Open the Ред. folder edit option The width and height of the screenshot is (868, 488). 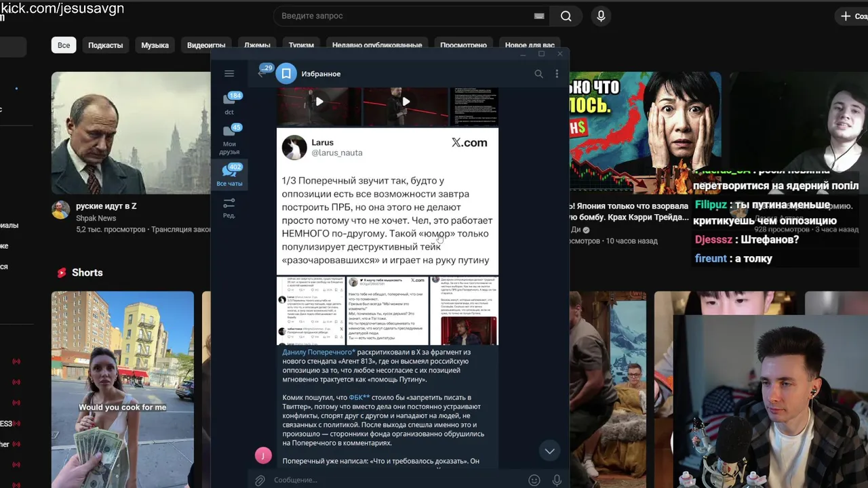229,208
